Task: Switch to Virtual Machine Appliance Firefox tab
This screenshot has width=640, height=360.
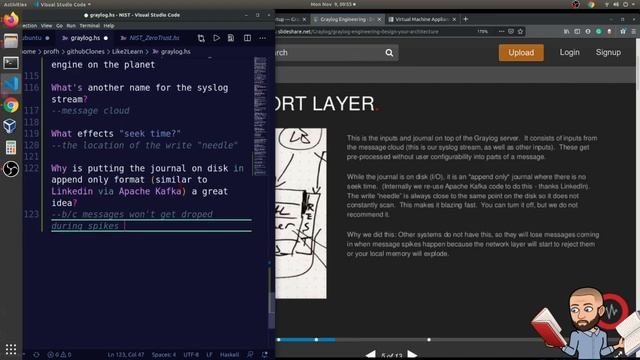Action: 422,20
